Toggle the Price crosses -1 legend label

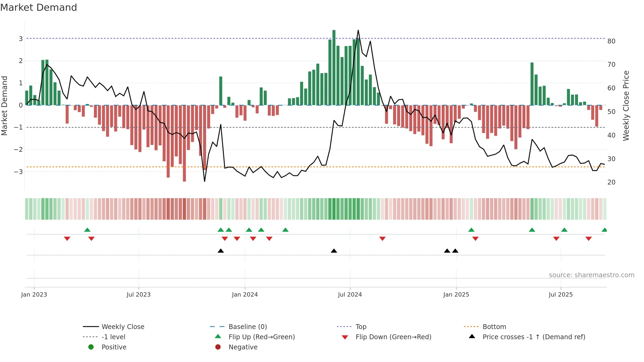pyautogui.click(x=534, y=337)
